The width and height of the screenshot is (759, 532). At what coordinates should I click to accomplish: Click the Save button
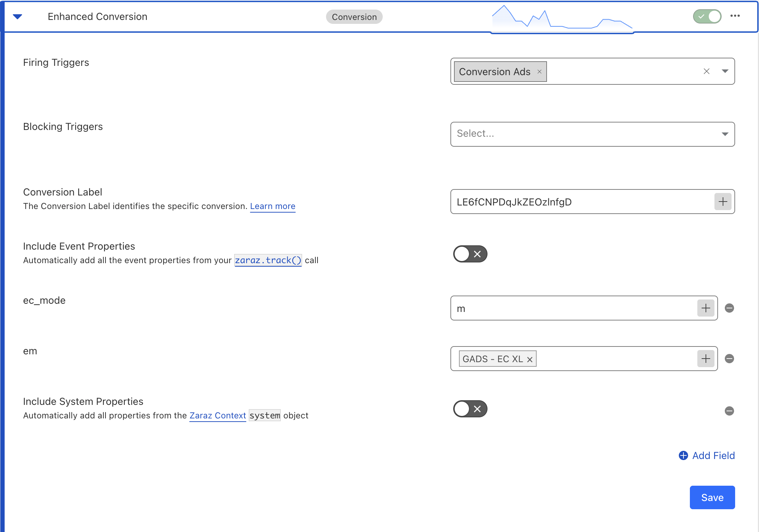click(712, 497)
